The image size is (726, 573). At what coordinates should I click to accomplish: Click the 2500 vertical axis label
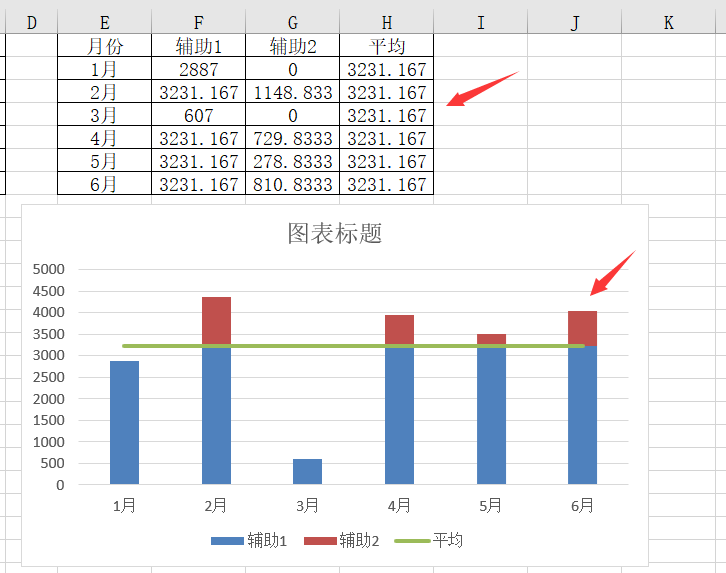click(x=49, y=377)
